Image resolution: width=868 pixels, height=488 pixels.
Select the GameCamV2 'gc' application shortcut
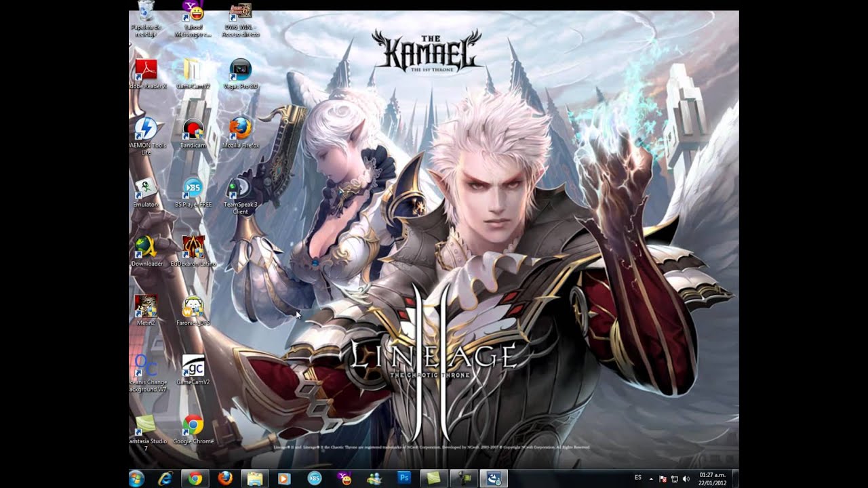click(193, 370)
